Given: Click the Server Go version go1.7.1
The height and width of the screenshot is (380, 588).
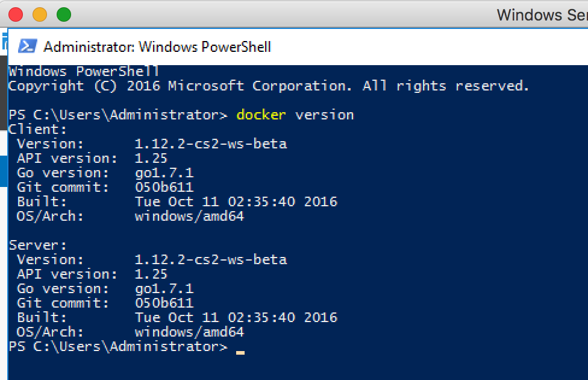Looking at the screenshot, I should point(164,288).
